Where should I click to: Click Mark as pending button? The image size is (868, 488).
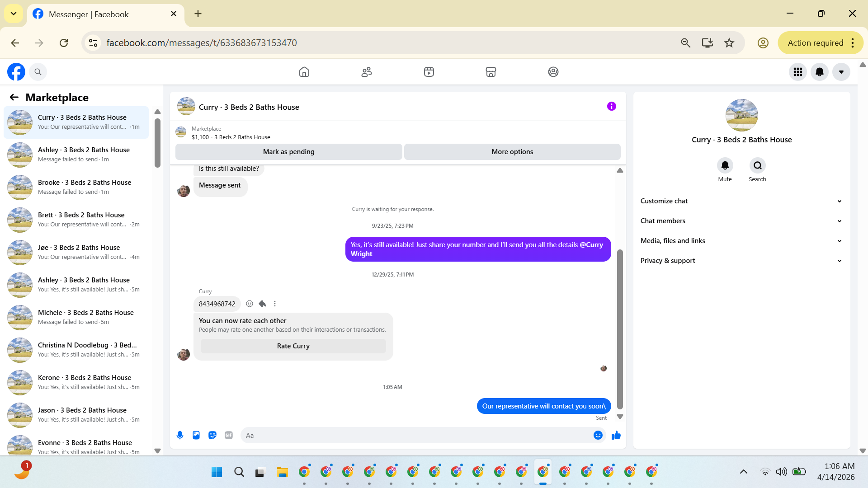point(288,152)
